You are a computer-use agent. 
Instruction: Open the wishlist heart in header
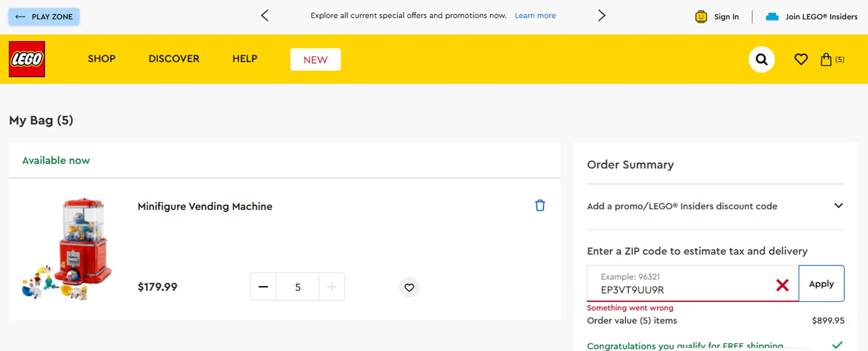pyautogui.click(x=801, y=59)
